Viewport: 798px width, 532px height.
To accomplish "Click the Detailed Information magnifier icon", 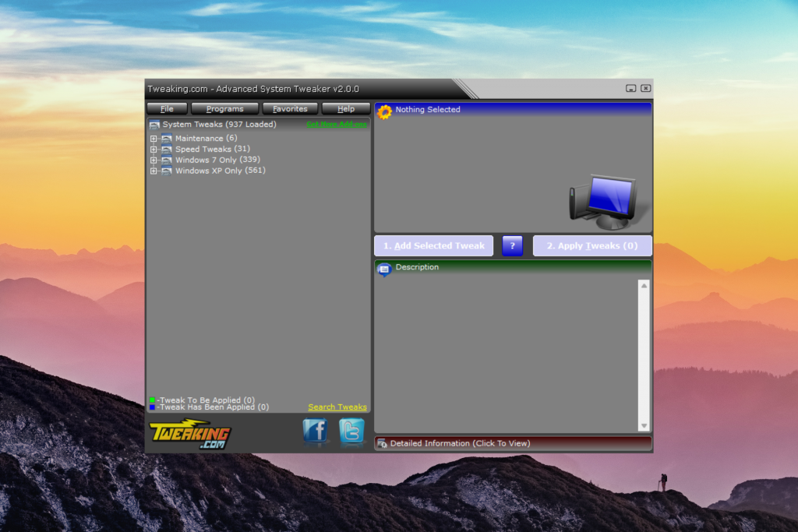I will [382, 443].
